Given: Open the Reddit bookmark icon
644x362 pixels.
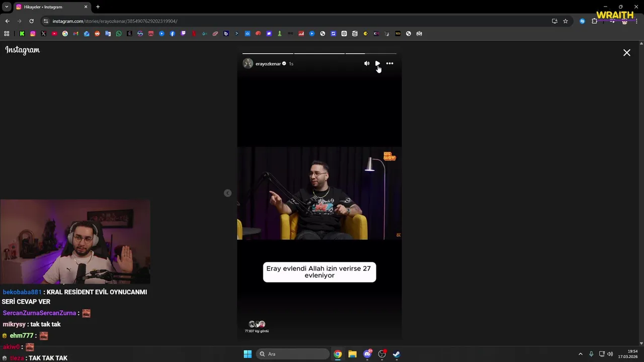Looking at the screenshot, I should click(97, 34).
